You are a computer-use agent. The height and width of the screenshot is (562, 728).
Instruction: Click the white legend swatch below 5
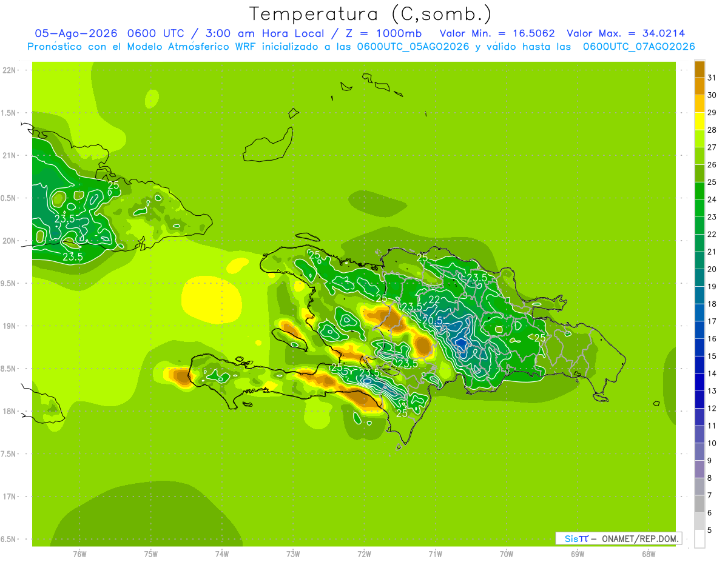coord(699,538)
